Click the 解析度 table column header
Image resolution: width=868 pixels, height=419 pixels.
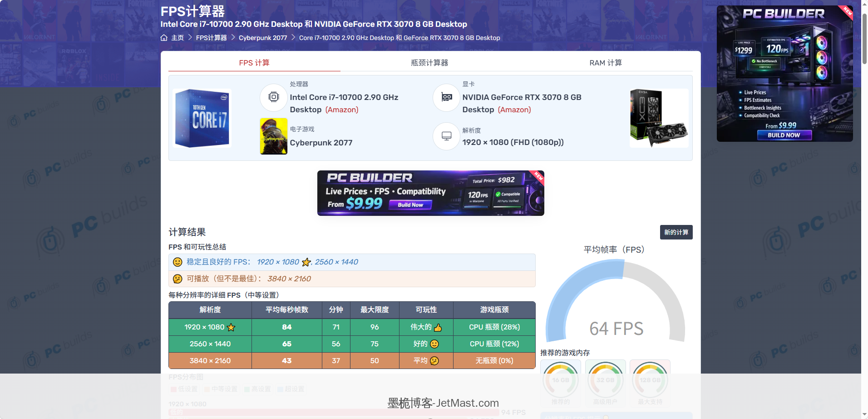coord(210,310)
